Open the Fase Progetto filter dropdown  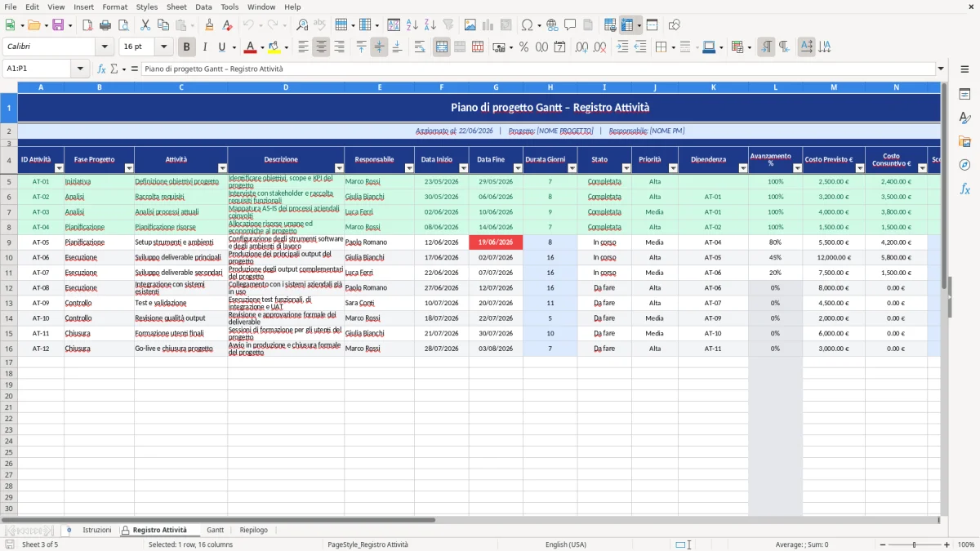tap(128, 168)
